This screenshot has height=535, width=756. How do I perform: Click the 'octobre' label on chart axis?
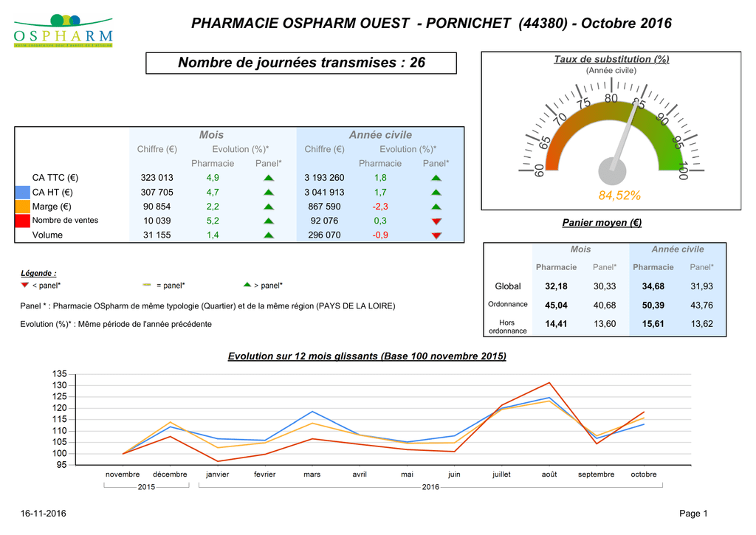pyautogui.click(x=644, y=474)
